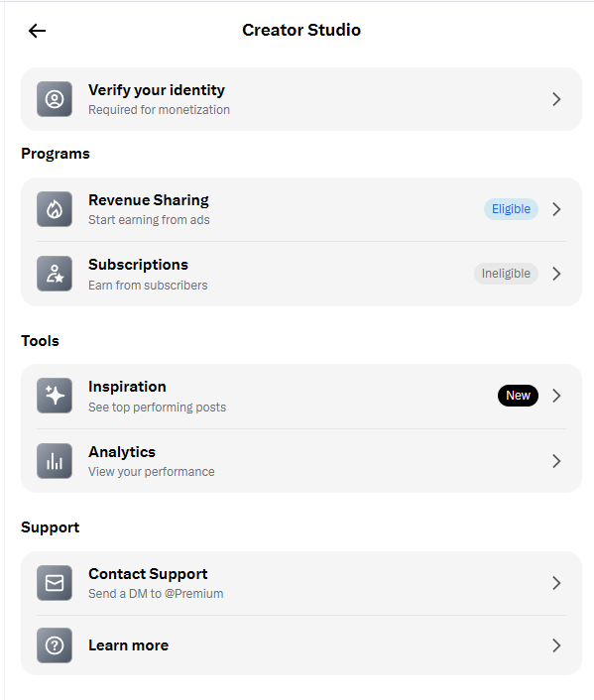This screenshot has height=700, width=594.
Task: Select the Contact Support entry
Action: coord(301,583)
